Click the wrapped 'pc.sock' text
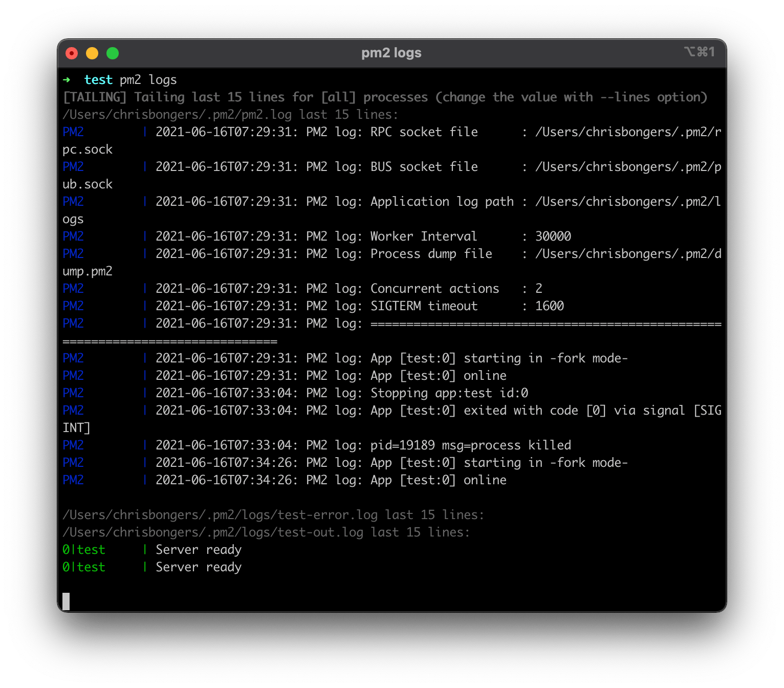This screenshot has width=784, height=688. coord(88,149)
